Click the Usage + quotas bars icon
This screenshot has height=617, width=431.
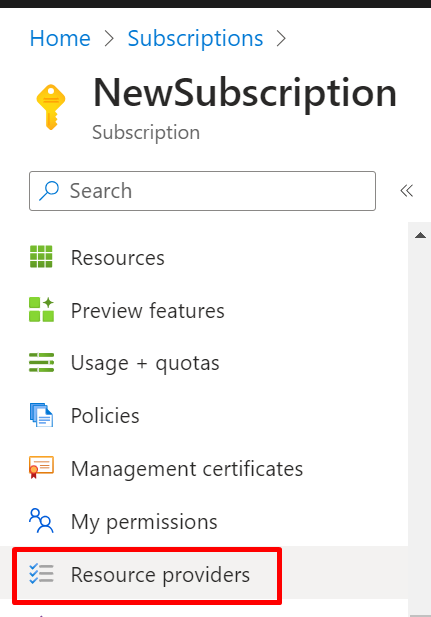41,362
